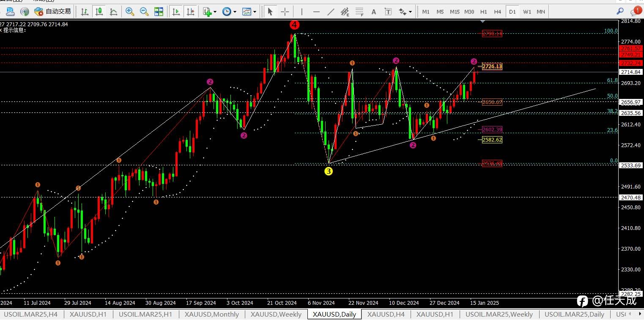644x320 pixels.
Task: Switch to XAUUSD,Weekly chart tab
Action: coord(276,315)
